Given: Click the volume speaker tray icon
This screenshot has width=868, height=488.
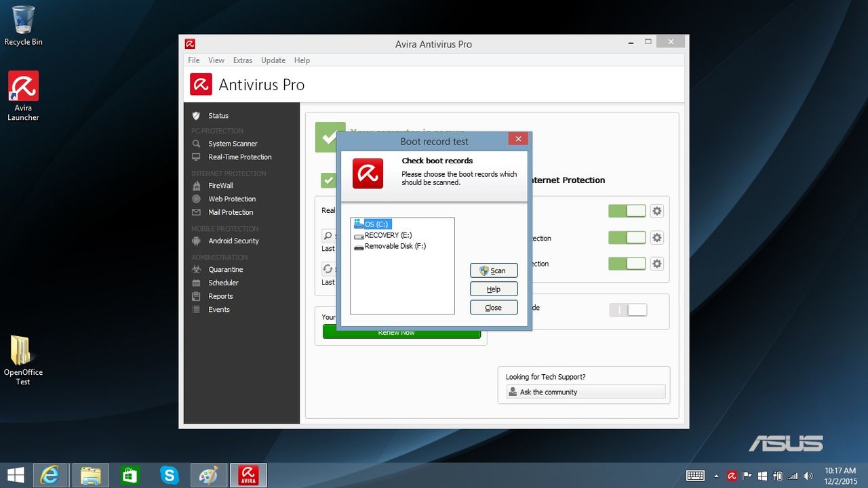Looking at the screenshot, I should 808,476.
